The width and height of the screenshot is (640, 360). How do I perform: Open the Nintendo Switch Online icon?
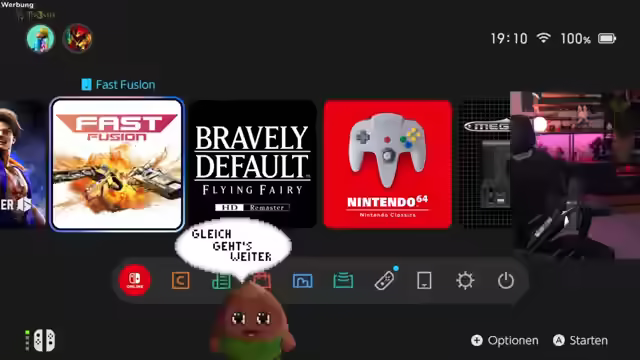(x=135, y=280)
